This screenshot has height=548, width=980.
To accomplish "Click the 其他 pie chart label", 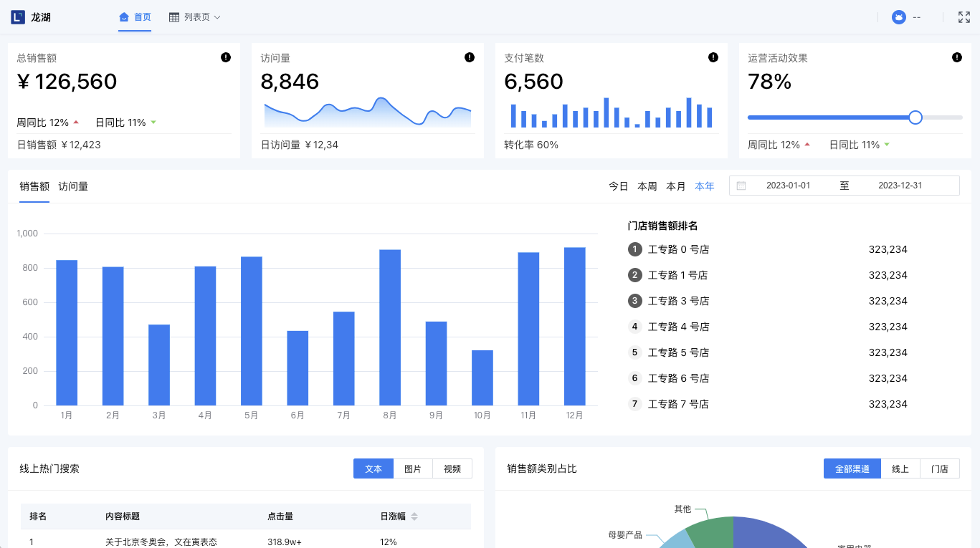I will [x=682, y=509].
